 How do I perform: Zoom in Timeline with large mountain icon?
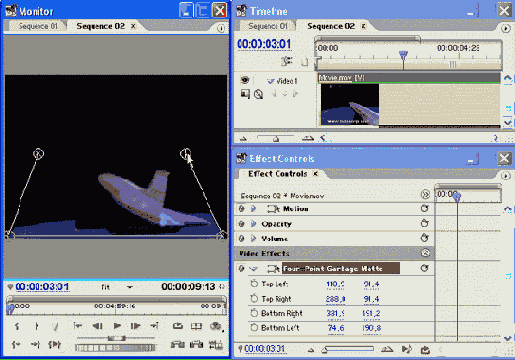click(308, 138)
